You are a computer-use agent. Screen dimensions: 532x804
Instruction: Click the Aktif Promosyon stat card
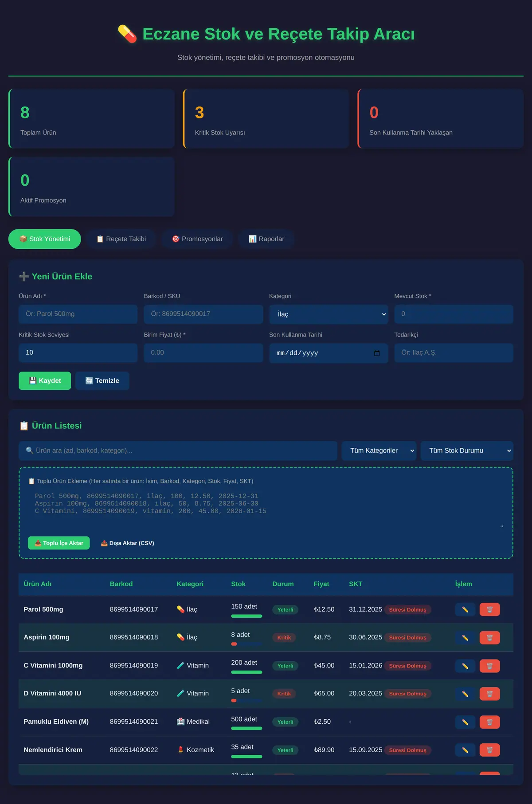91,187
